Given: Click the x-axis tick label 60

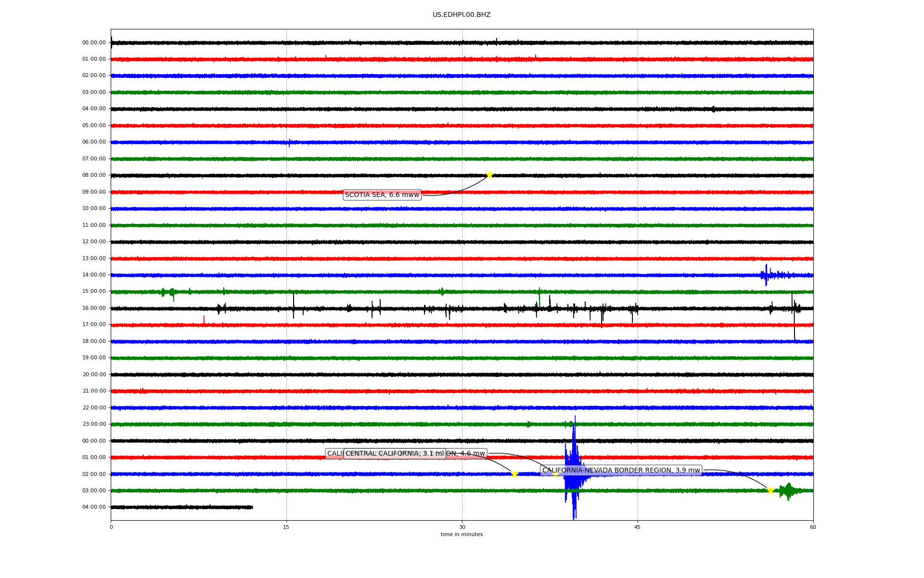Looking at the screenshot, I should [x=813, y=527].
